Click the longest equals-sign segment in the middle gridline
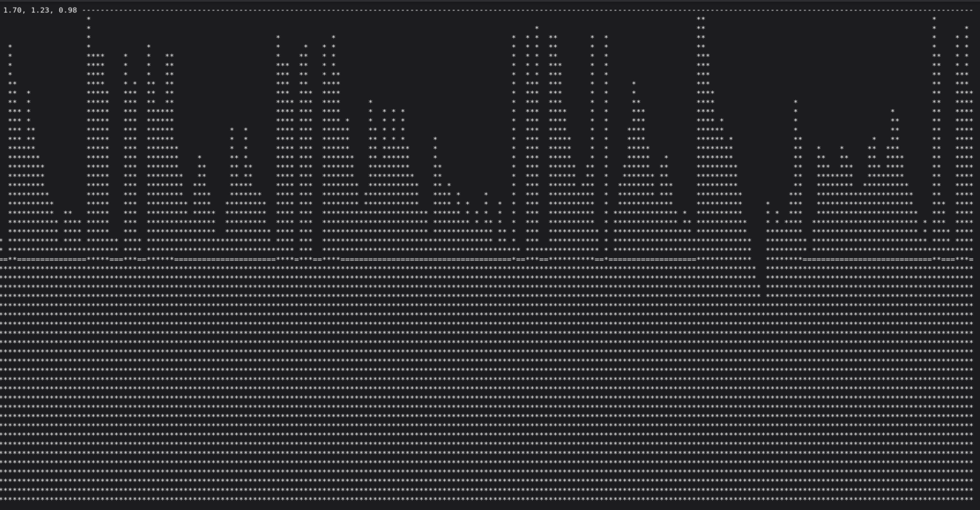The height and width of the screenshot is (510, 980). (x=425, y=259)
